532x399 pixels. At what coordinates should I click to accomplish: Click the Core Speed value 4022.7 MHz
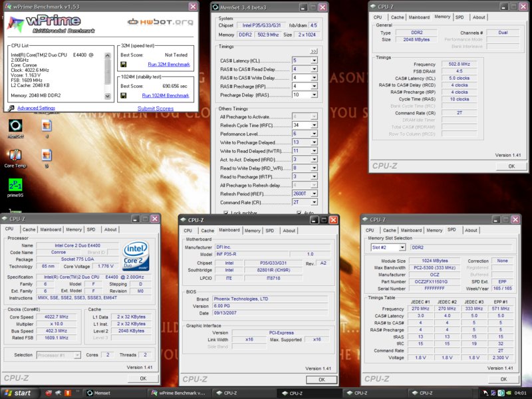[57, 317]
